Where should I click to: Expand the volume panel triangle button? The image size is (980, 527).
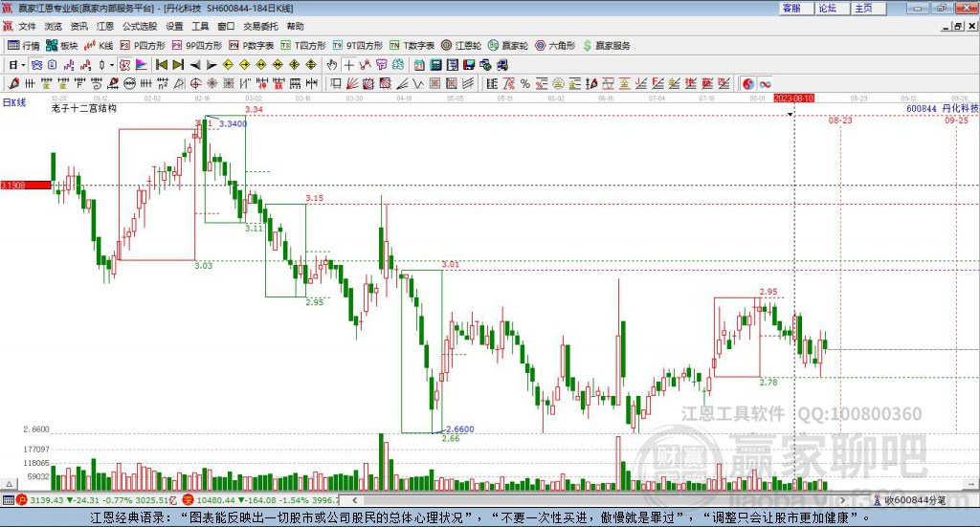click(x=9, y=485)
